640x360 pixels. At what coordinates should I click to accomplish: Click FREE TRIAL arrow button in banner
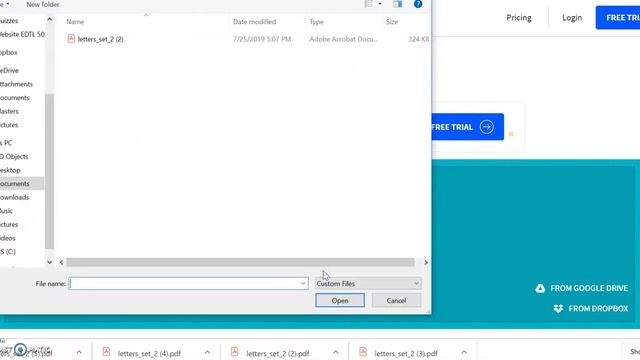[467, 127]
